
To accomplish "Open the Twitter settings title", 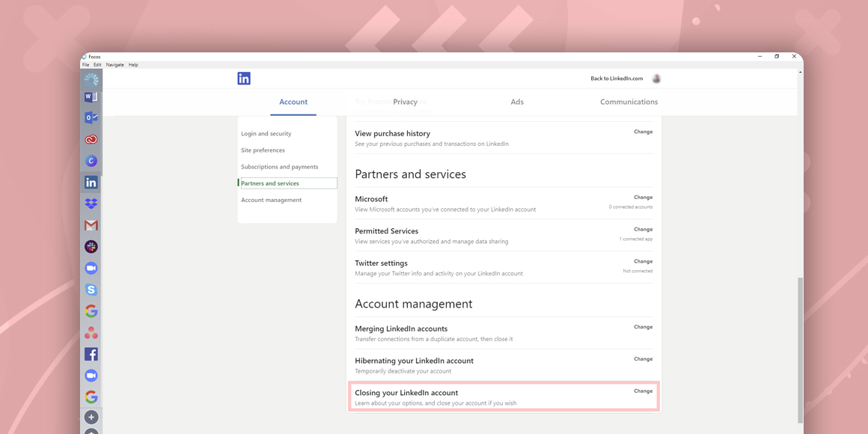I will coord(382,263).
